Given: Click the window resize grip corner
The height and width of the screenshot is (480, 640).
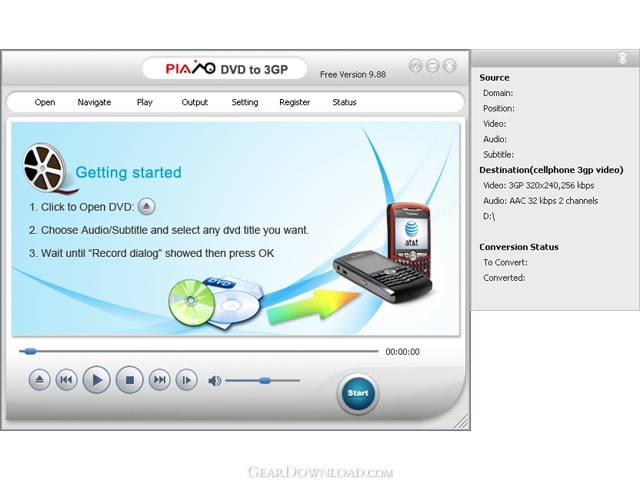Looking at the screenshot, I should pyautogui.click(x=462, y=422).
